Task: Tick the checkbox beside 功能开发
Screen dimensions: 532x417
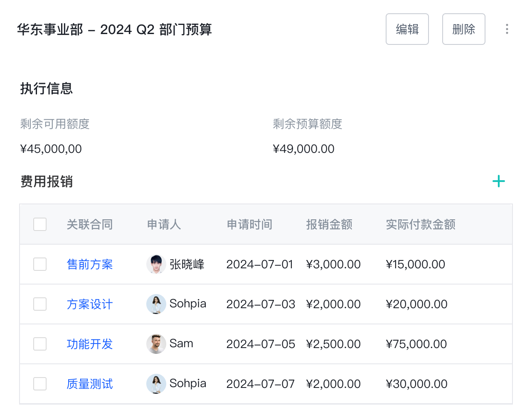Action: (40, 344)
